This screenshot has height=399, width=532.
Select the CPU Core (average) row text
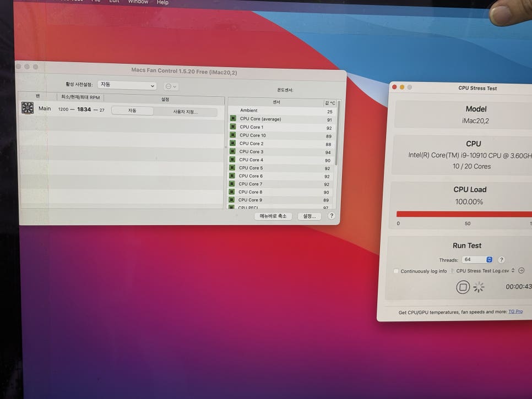pos(260,119)
